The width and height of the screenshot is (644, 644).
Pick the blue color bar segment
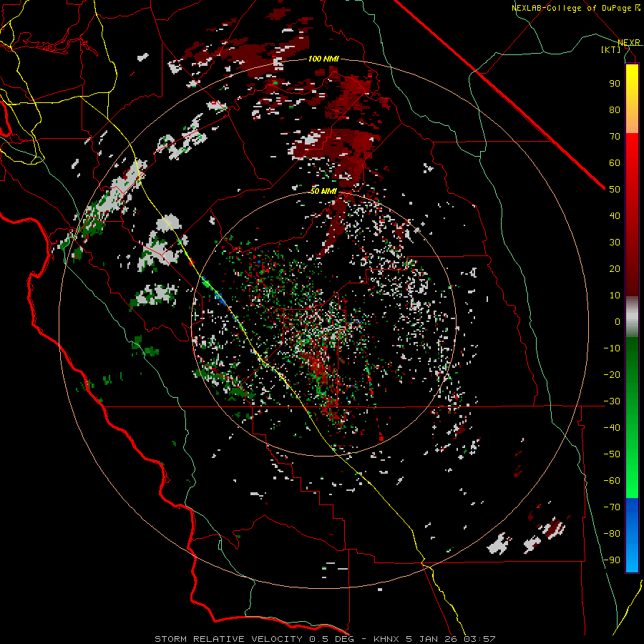tap(632, 535)
